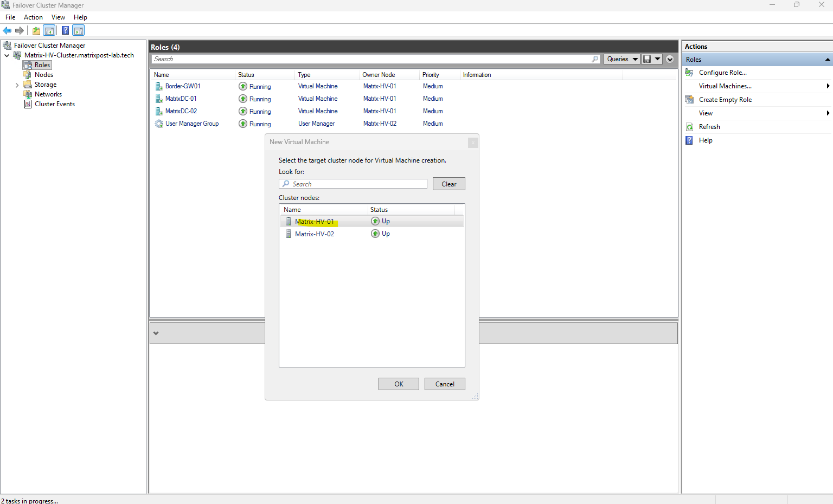Viewport: 833px width, 504px height.
Task: Select the MatrixDC-02 role
Action: click(181, 111)
